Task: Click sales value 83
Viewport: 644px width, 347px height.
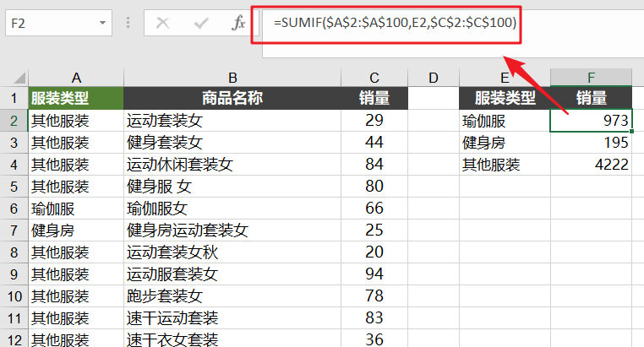Action: tap(374, 318)
